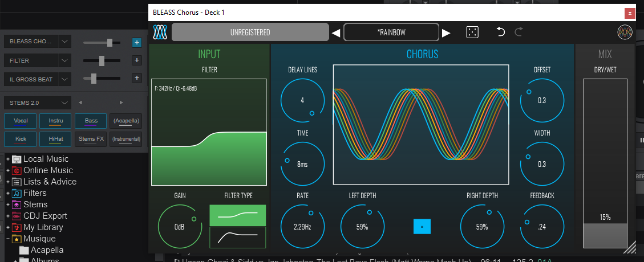The width and height of the screenshot is (644, 262).
Task: Click the undo arrow icon
Action: [501, 31]
